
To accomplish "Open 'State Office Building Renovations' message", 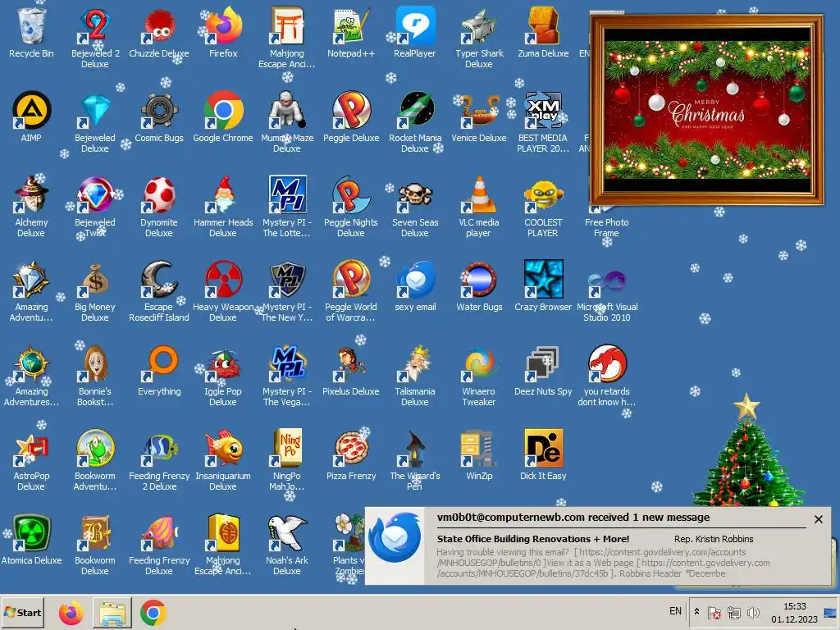I will 533,539.
